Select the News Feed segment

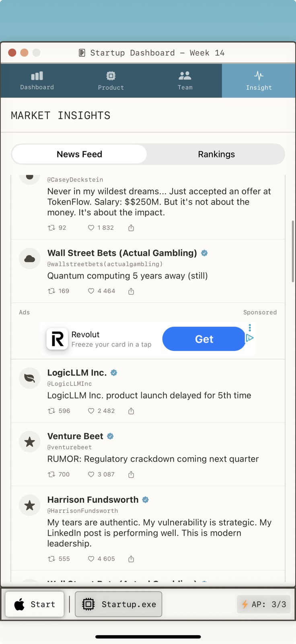tap(80, 154)
